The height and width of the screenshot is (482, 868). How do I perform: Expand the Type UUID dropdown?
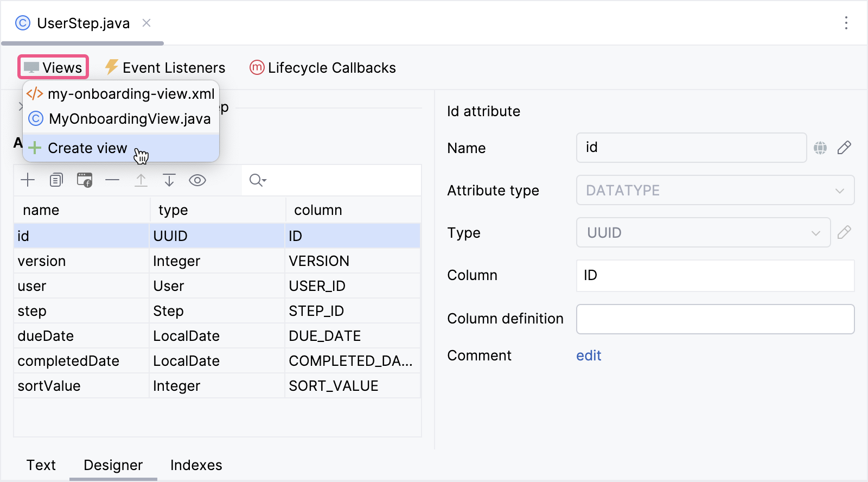[703, 233]
